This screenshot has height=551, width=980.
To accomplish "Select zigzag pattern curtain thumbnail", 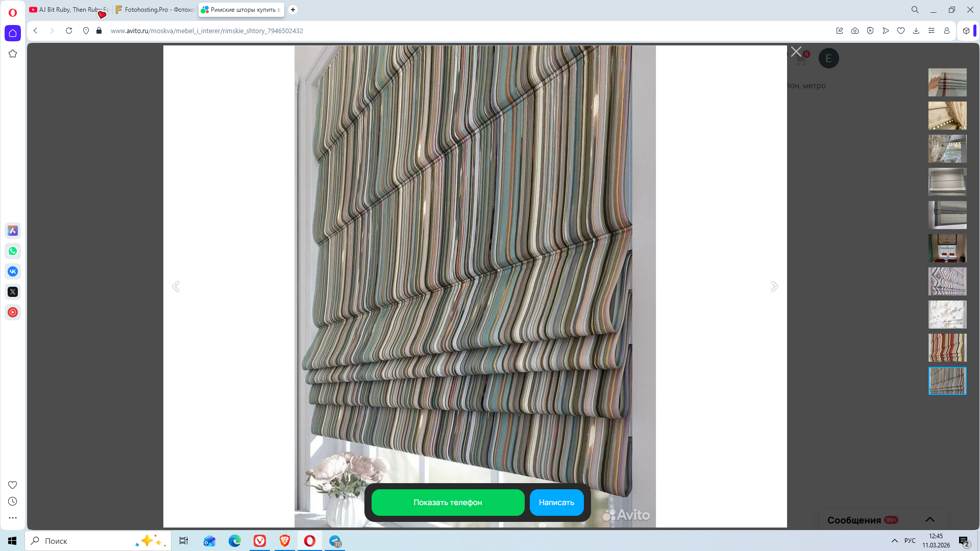I will 947,281.
